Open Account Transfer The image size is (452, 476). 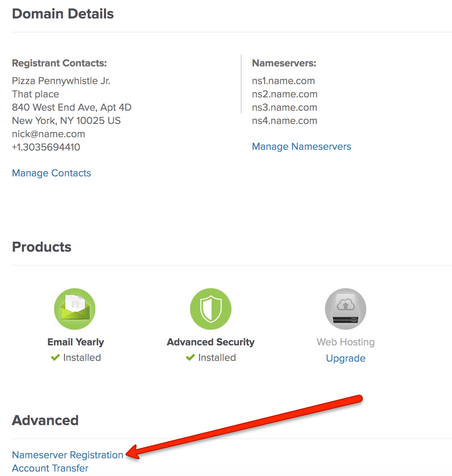(x=50, y=468)
